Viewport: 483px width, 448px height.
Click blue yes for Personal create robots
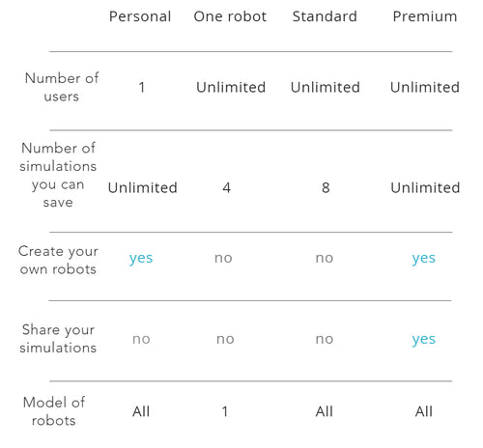[x=141, y=259]
